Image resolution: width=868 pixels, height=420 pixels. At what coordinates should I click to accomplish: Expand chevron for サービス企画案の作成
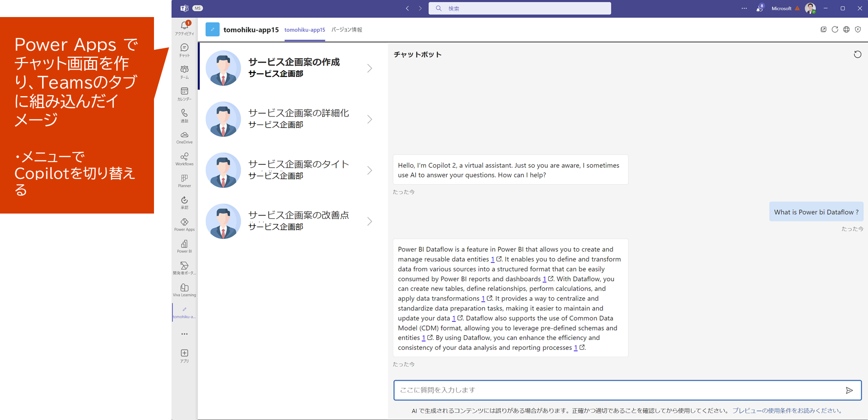coord(370,68)
